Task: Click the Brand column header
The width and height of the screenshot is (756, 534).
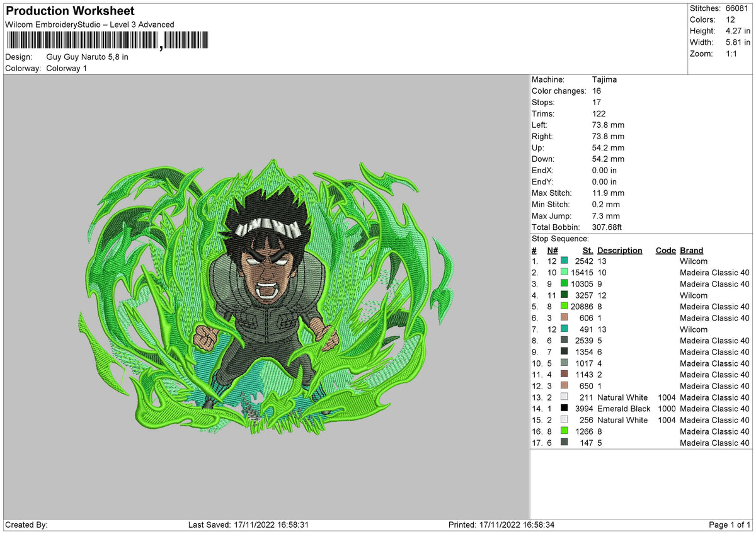Action: pyautogui.click(x=692, y=251)
